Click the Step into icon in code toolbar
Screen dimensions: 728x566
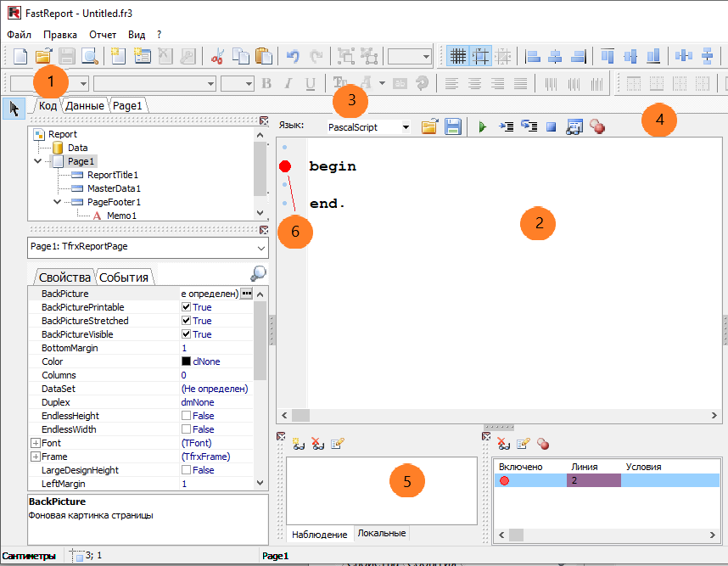(x=506, y=126)
